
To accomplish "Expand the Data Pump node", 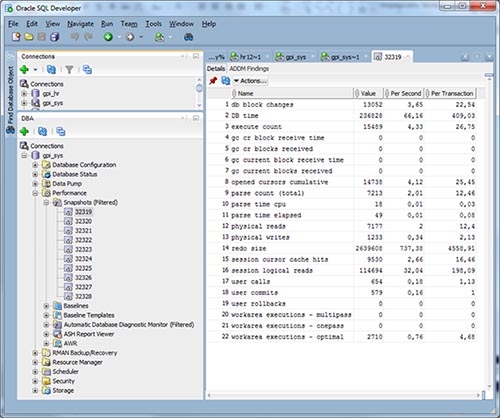I will pyautogui.click(x=35, y=184).
